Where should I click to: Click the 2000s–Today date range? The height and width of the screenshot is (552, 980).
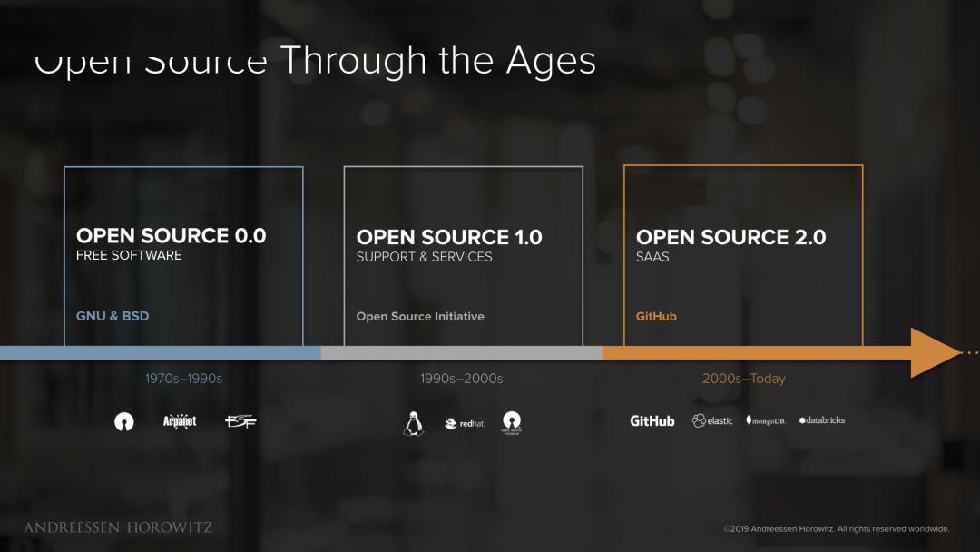744,379
